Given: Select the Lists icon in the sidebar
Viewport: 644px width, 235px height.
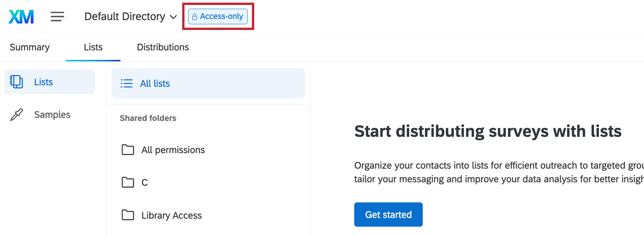Looking at the screenshot, I should click(16, 81).
